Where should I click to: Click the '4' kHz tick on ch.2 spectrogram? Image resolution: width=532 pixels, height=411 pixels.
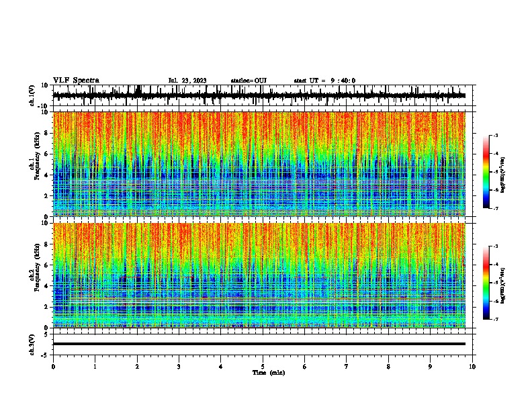[46, 286]
